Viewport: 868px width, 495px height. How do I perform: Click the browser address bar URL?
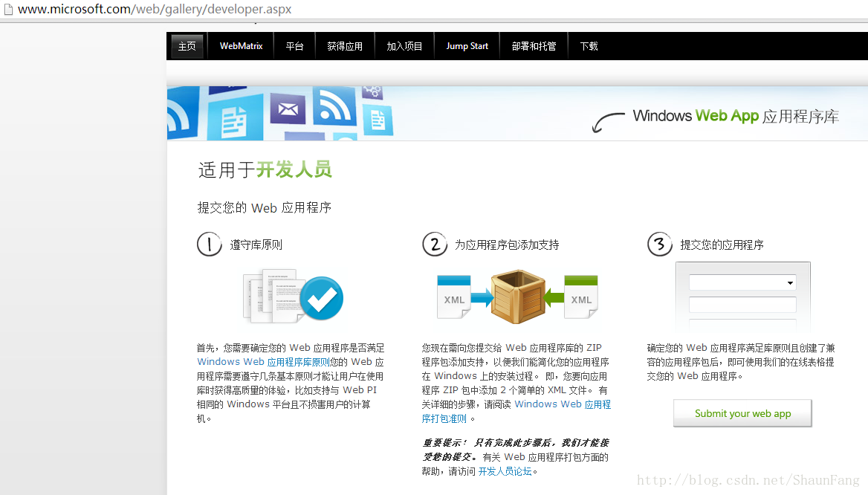click(x=155, y=10)
